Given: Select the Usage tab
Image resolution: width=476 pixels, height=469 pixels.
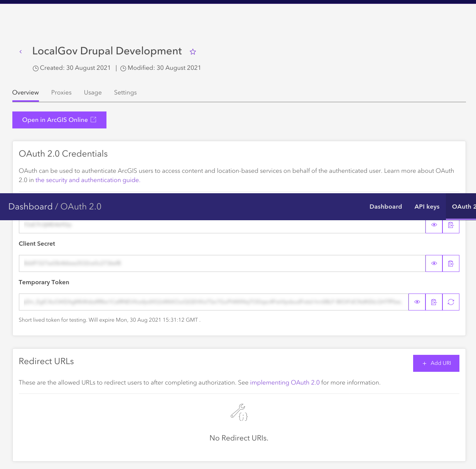Looking at the screenshot, I should coord(93,93).
